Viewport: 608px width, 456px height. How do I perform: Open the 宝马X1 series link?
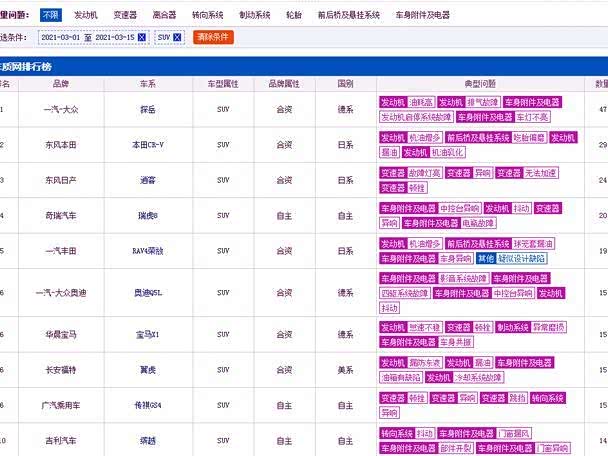click(146, 335)
